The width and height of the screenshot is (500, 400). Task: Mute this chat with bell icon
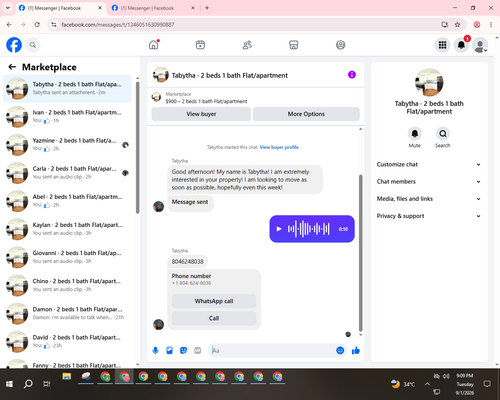(415, 134)
